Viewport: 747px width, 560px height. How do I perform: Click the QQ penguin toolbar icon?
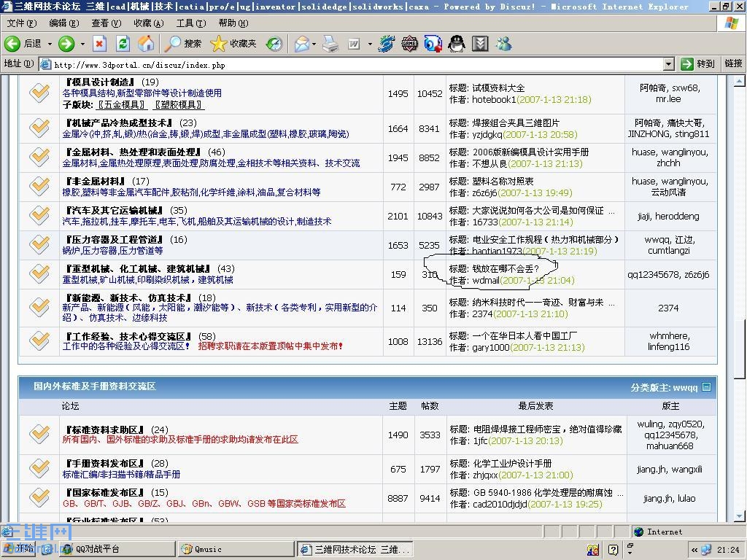[457, 44]
